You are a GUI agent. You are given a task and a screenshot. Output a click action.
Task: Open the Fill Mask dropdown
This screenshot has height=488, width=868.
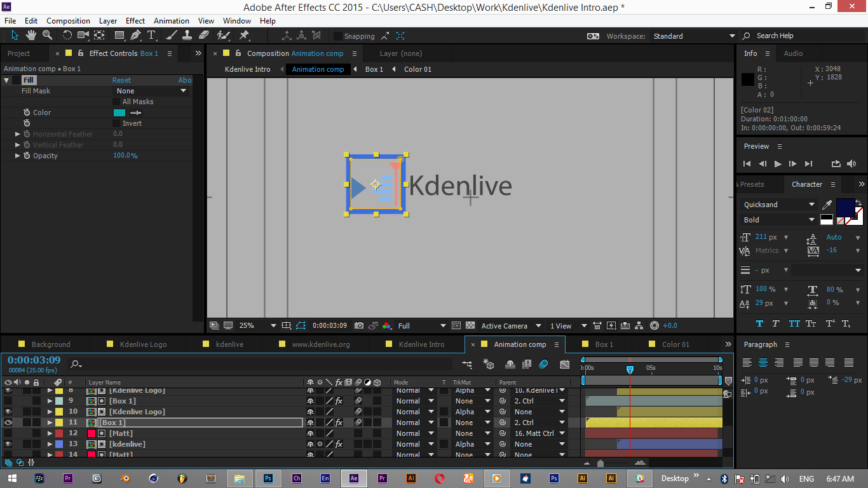(151, 91)
